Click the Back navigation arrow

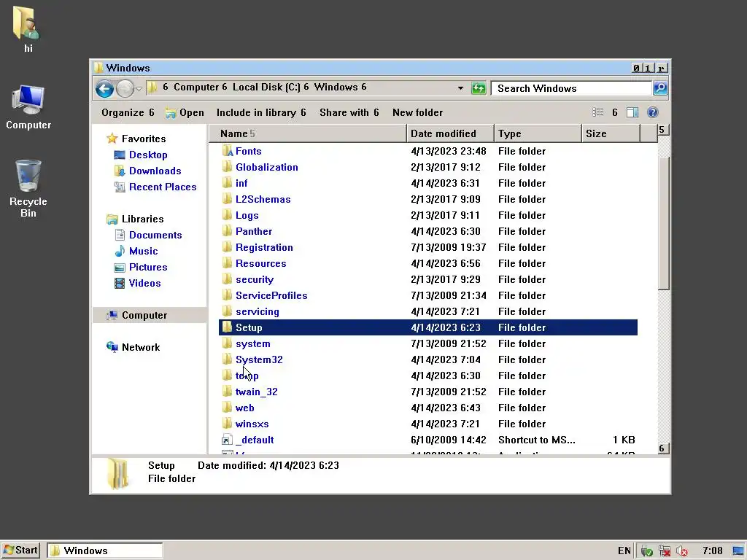pos(104,88)
